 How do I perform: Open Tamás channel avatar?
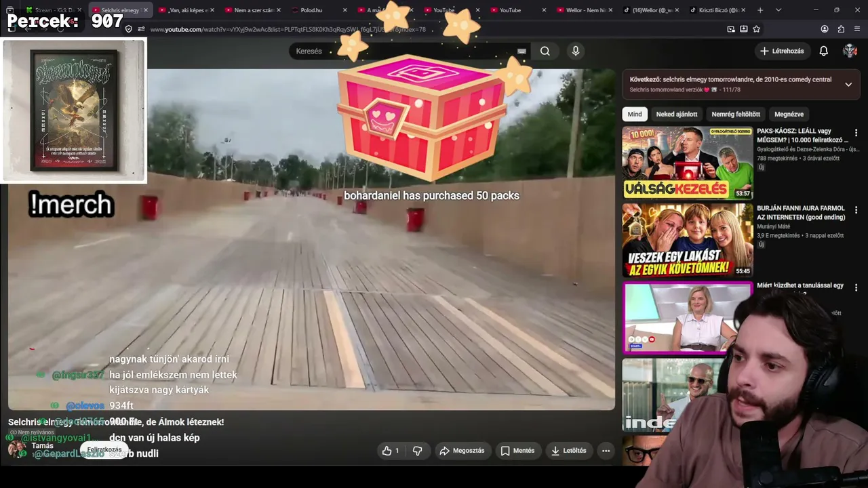coord(17,449)
